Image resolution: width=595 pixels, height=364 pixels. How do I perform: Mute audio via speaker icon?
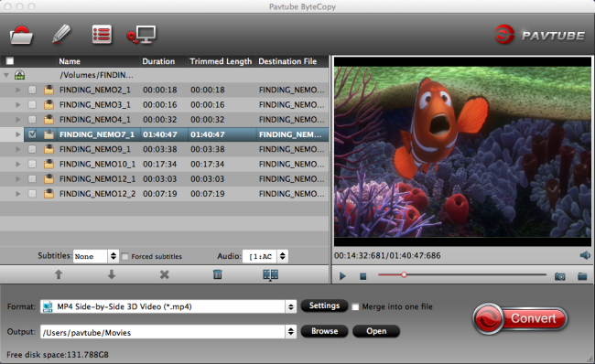click(x=585, y=255)
